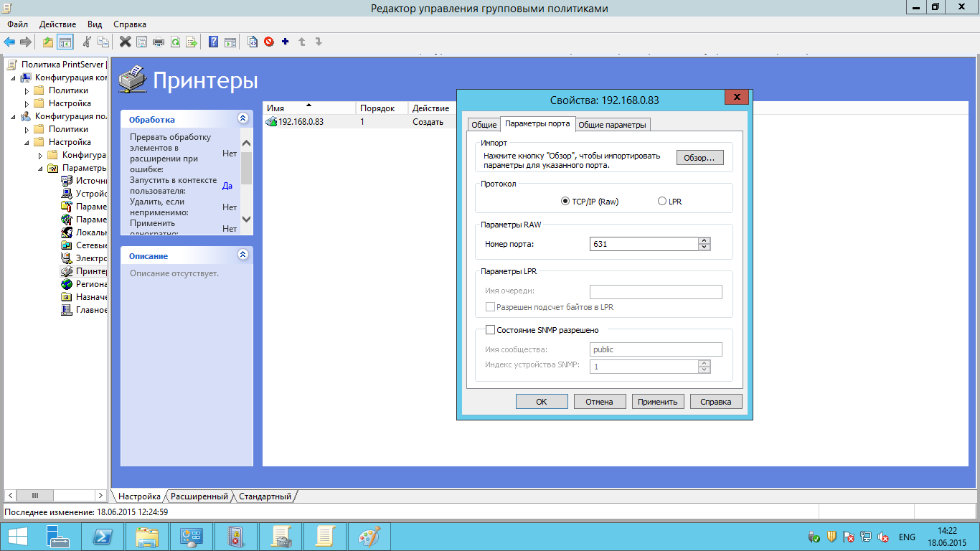This screenshot has height=551, width=980.
Task: Click the display XML toolbar icon
Action: coord(252,42)
